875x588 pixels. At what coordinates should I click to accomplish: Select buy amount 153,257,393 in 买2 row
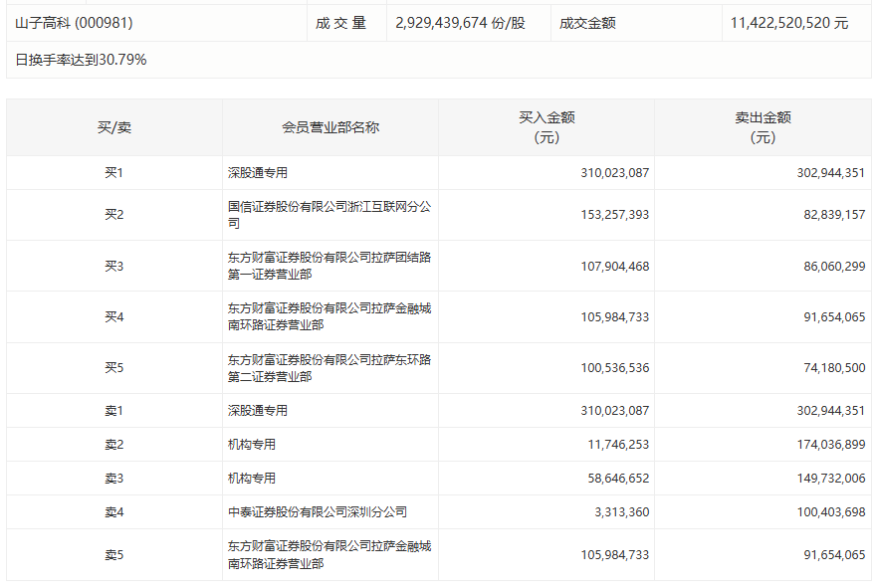pyautogui.click(x=614, y=215)
